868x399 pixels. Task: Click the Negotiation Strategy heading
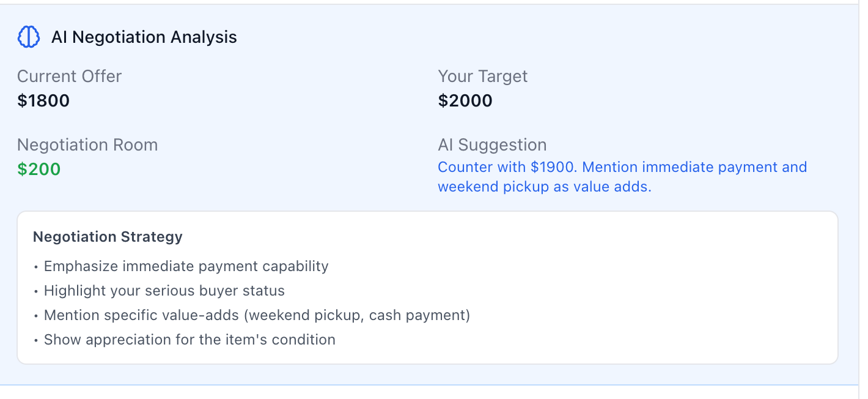108,237
